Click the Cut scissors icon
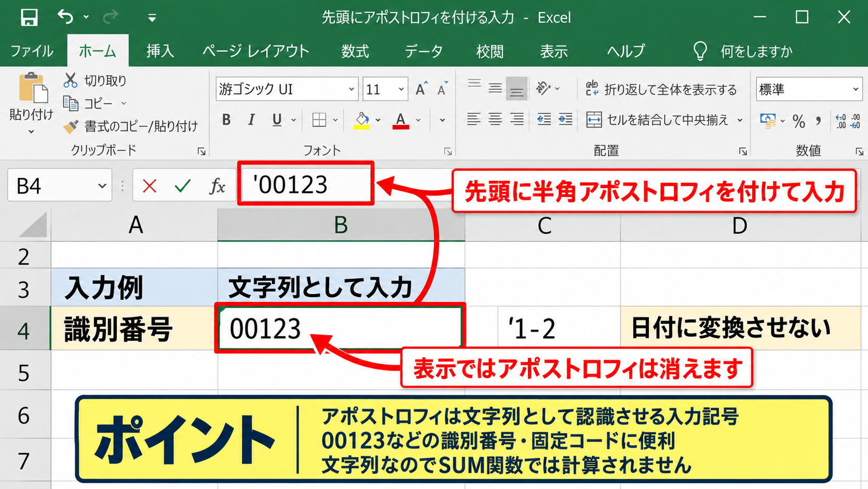The height and width of the screenshot is (489, 868). click(71, 80)
